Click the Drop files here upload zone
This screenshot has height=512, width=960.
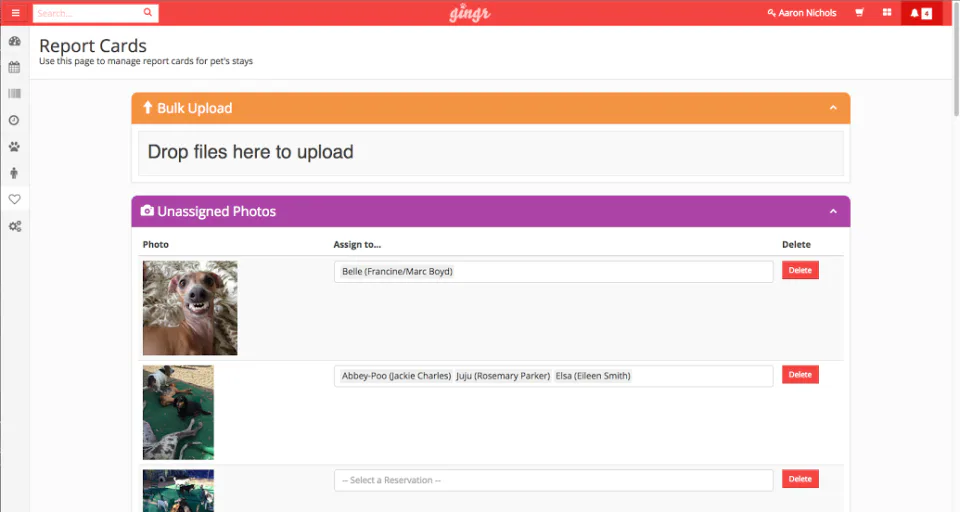490,153
